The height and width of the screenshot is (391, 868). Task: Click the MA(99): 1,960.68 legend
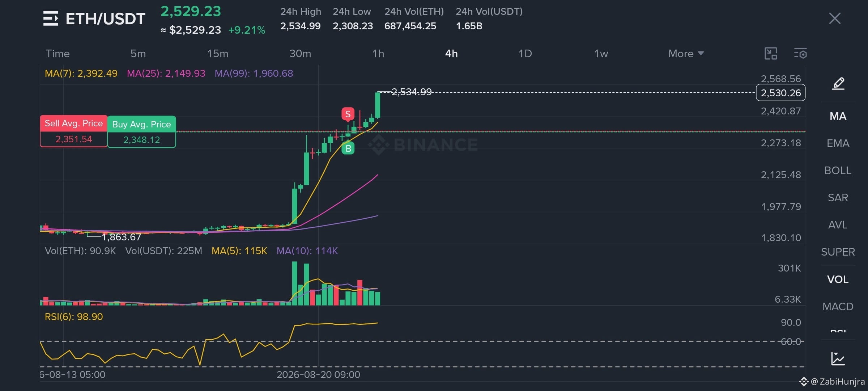pyautogui.click(x=254, y=73)
